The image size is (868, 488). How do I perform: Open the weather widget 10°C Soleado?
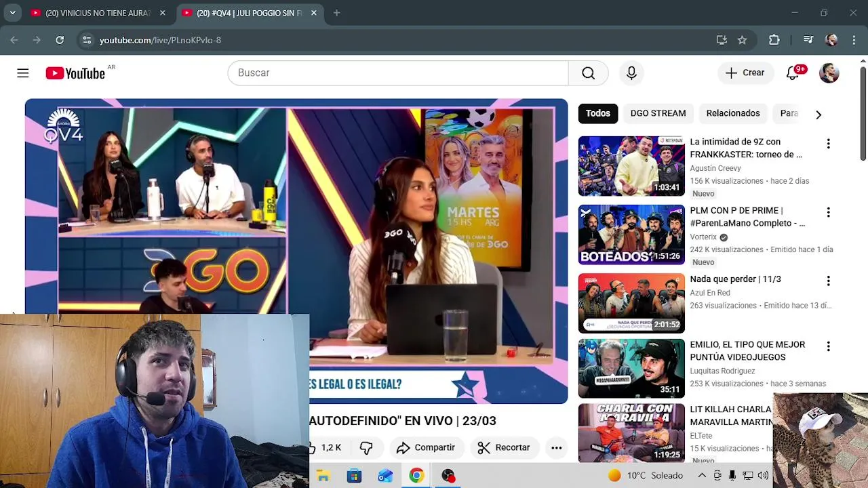pos(645,476)
